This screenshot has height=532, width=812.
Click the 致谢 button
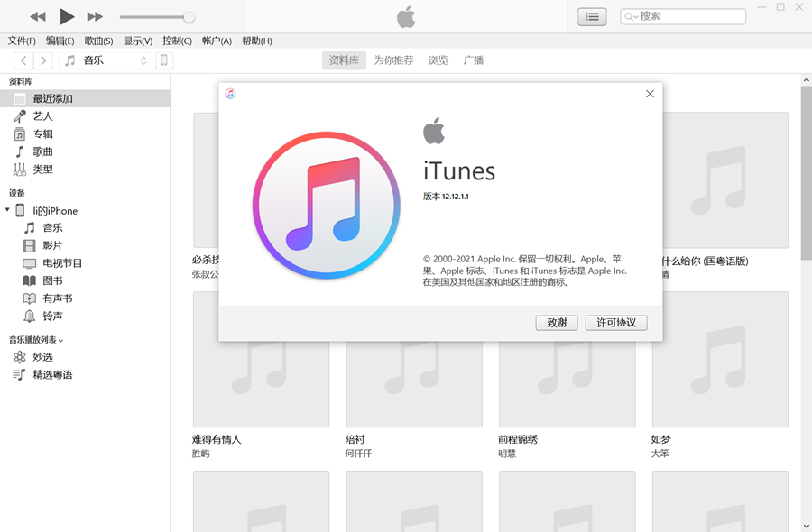(557, 323)
